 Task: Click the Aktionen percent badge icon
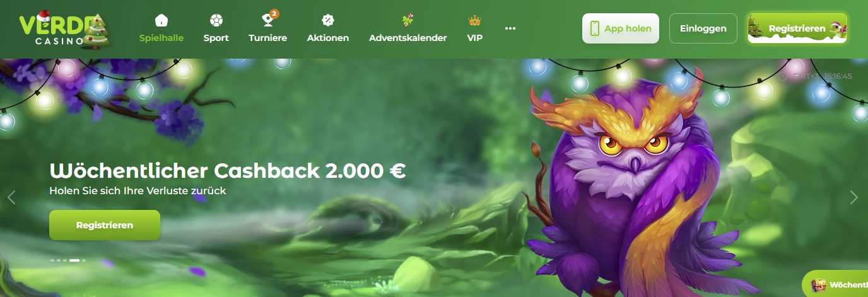pyautogui.click(x=328, y=20)
